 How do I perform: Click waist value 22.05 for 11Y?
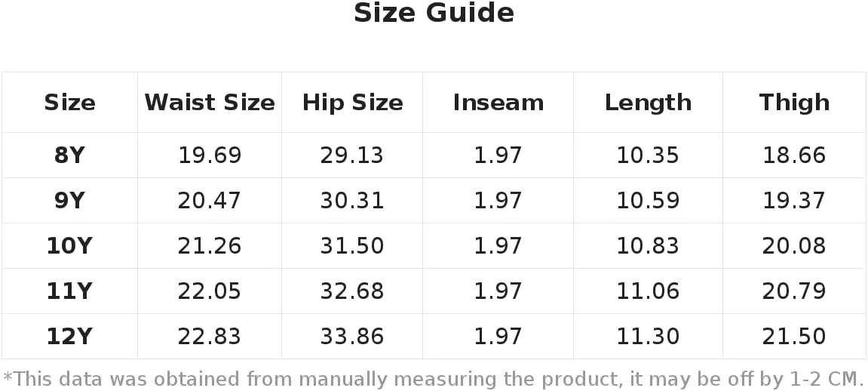tap(210, 291)
